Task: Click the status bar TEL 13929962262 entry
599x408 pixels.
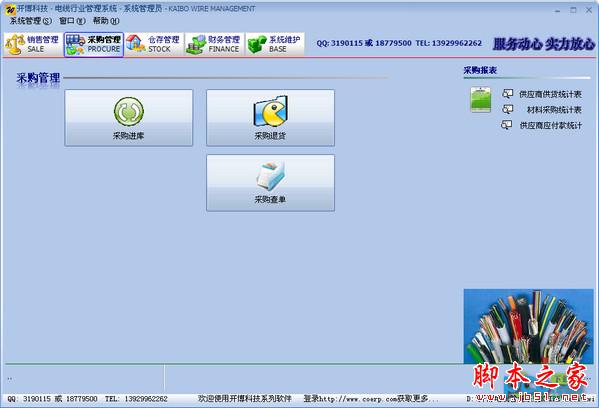Action: [x=136, y=398]
